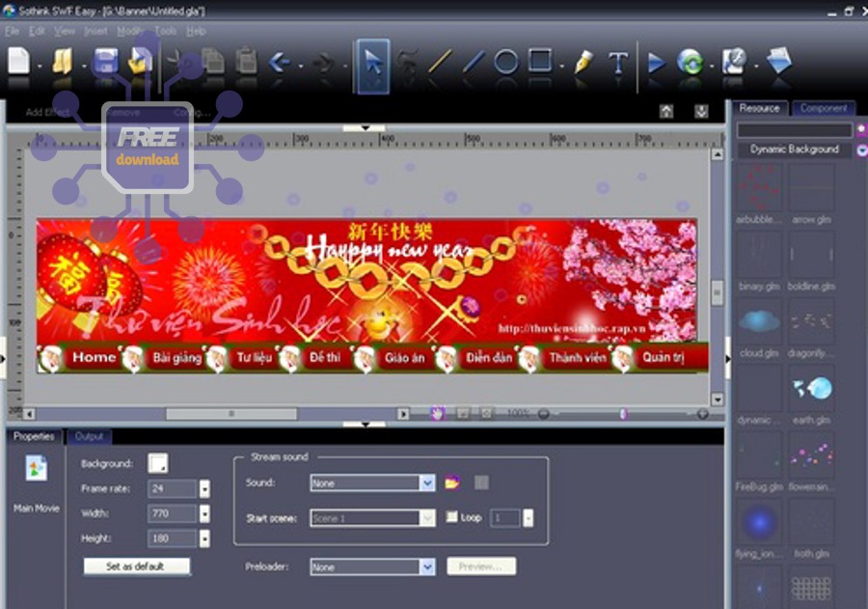Select the Rectangle shape tool

tap(540, 61)
